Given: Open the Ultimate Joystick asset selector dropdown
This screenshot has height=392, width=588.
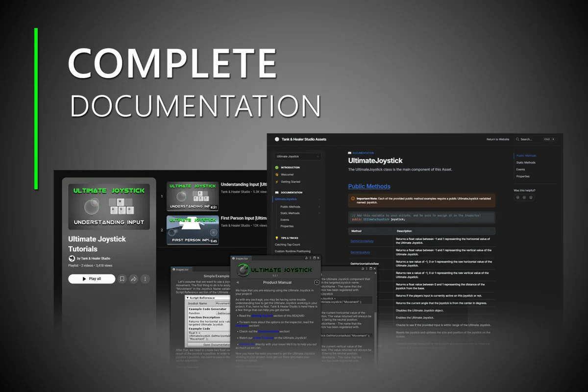Looking at the screenshot, I should [x=298, y=156].
